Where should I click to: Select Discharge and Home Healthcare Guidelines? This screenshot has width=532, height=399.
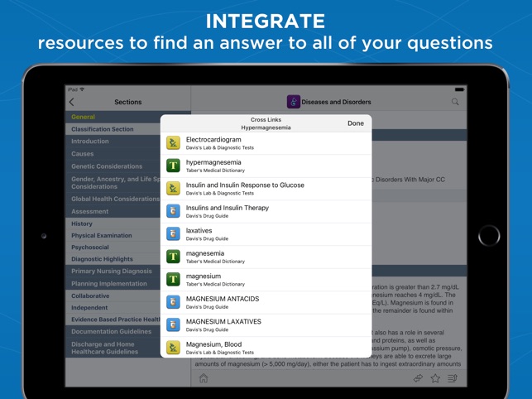[113, 348]
